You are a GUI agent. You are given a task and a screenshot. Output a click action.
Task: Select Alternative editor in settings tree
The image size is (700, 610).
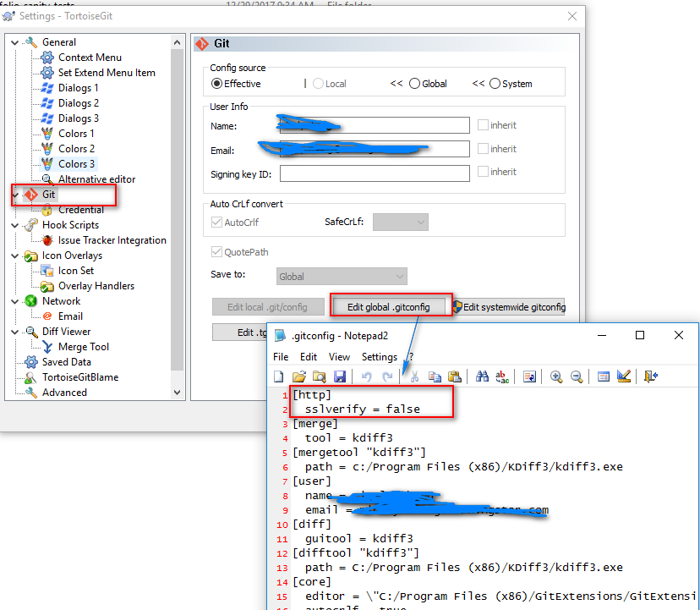(97, 179)
